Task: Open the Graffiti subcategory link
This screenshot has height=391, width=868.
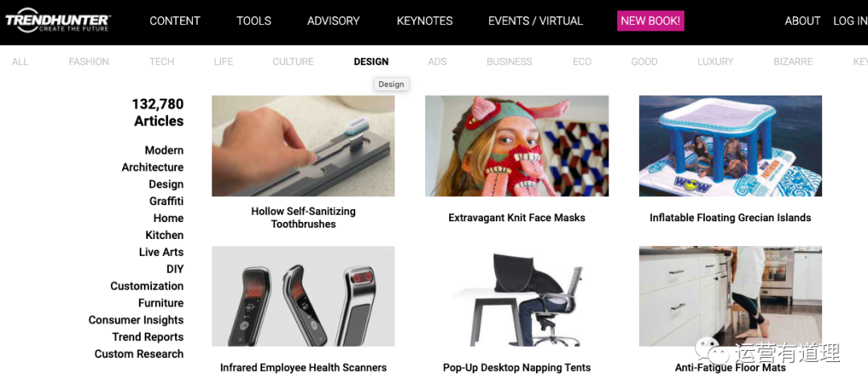Action: 166,201
